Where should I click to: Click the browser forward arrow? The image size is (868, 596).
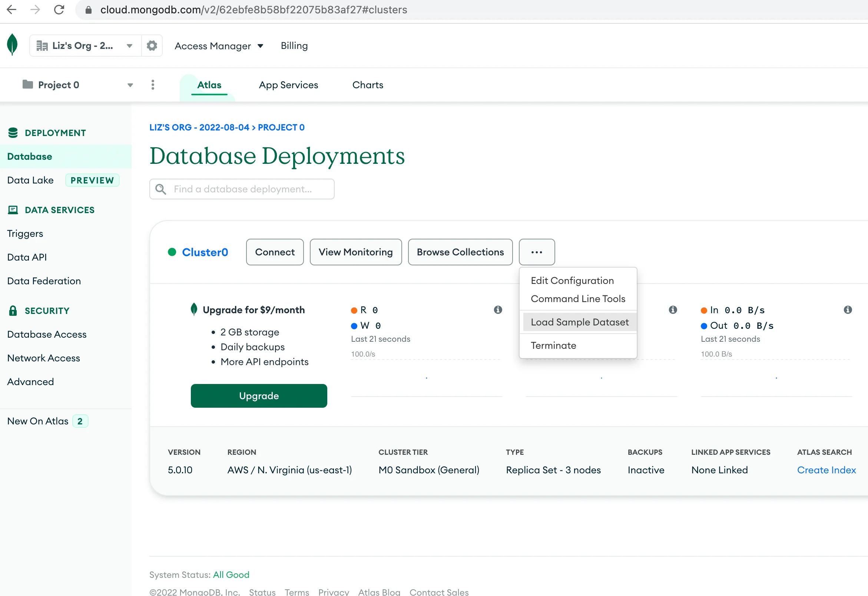pyautogui.click(x=35, y=9)
